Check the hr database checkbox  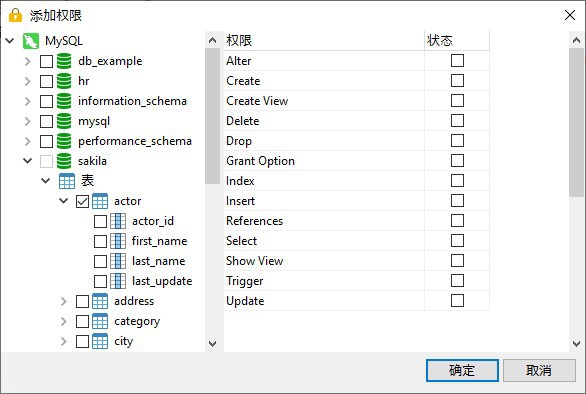[46, 81]
